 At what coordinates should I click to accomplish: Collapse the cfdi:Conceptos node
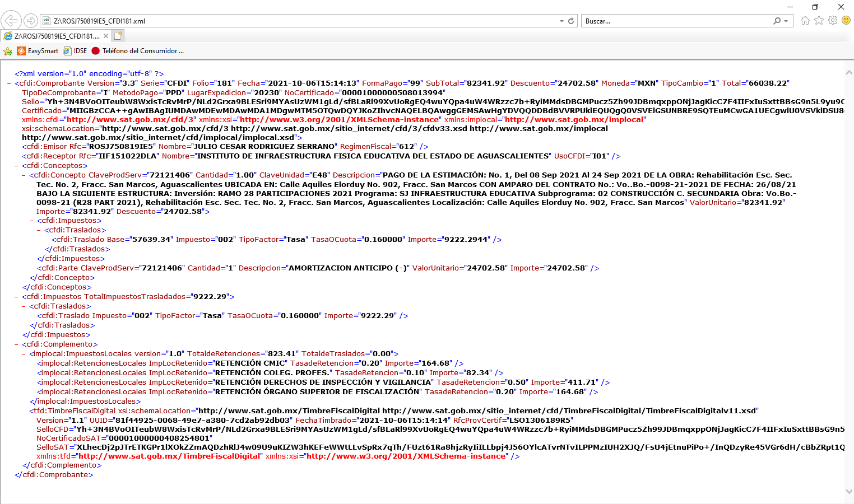[16, 166]
